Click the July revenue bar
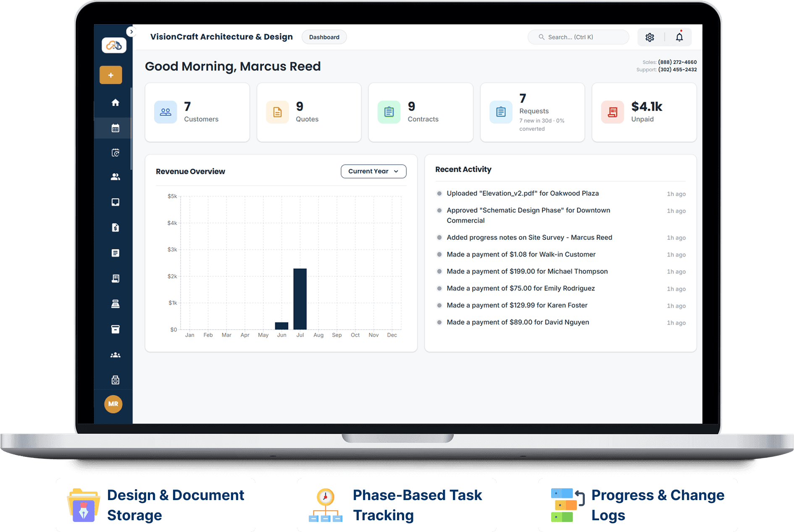 tap(300, 299)
